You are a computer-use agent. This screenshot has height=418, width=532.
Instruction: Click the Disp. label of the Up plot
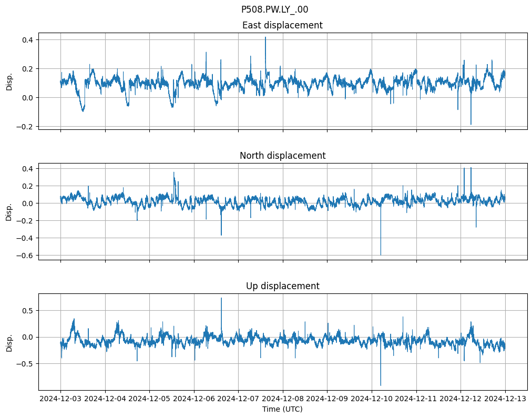pyautogui.click(x=9, y=342)
